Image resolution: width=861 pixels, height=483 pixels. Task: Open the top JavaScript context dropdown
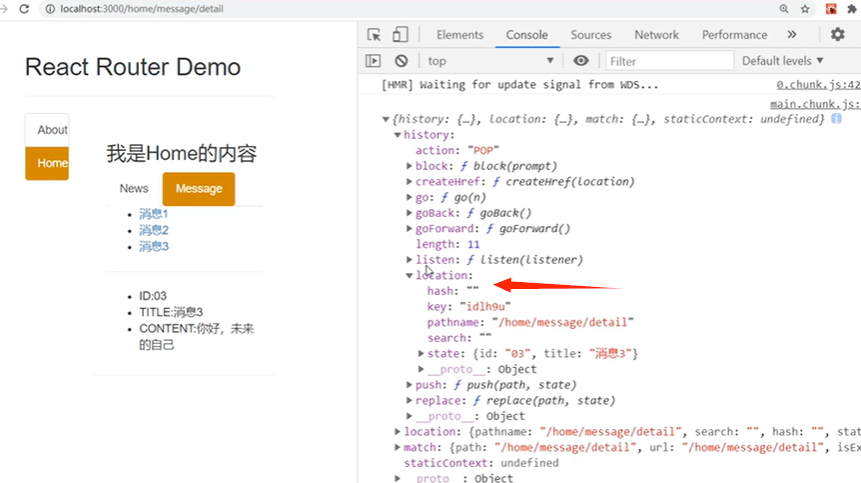pyautogui.click(x=490, y=61)
